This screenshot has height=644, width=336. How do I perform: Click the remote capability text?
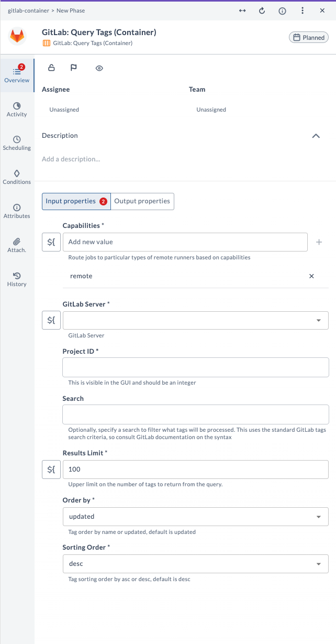(81, 276)
